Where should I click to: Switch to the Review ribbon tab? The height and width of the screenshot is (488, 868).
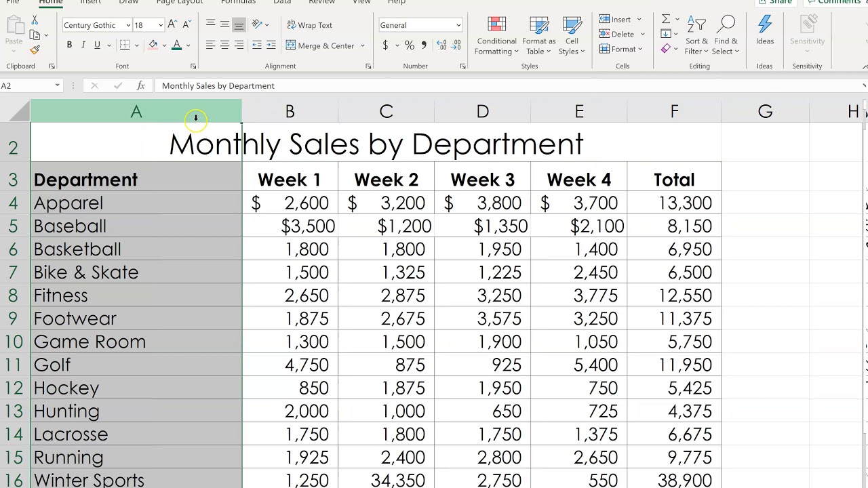click(321, 2)
